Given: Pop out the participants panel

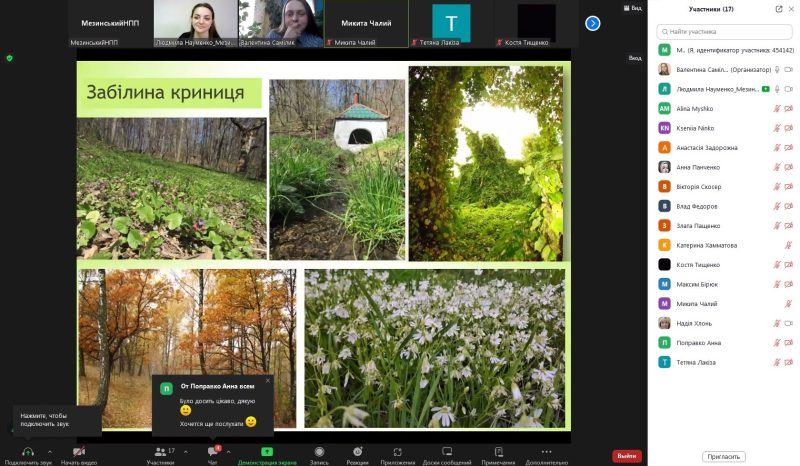Looking at the screenshot, I should click(779, 9).
